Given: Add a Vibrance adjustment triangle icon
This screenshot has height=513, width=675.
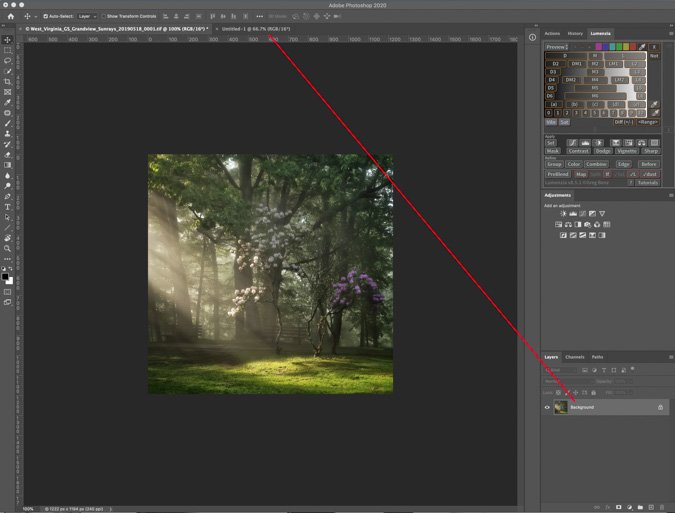Looking at the screenshot, I should tap(602, 213).
